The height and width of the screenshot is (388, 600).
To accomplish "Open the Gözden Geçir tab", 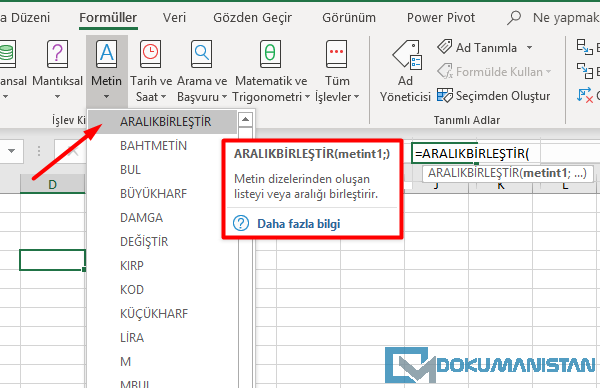I will click(253, 18).
